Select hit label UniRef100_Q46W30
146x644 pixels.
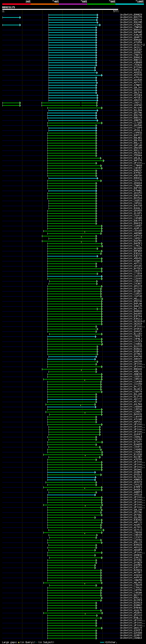[131, 555]
